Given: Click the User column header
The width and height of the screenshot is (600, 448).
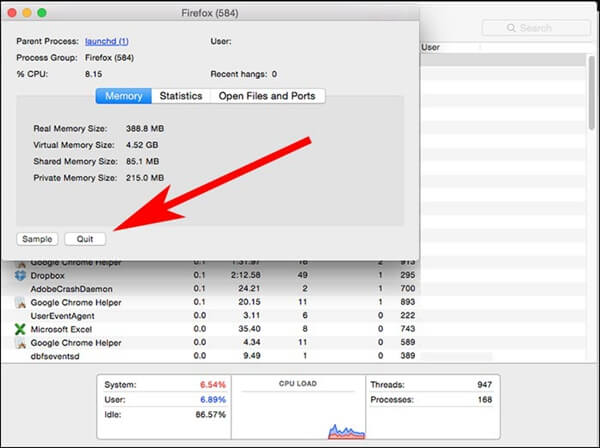Looking at the screenshot, I should [430, 47].
